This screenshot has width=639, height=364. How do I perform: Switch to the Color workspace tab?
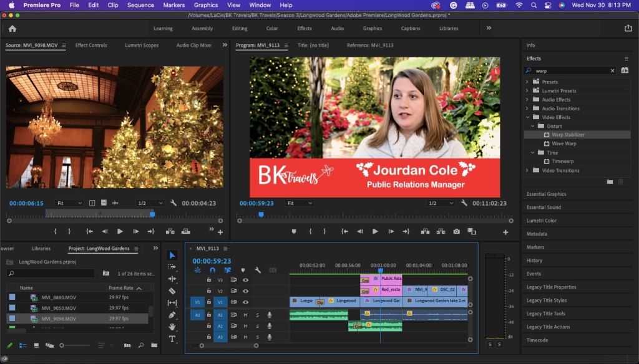coord(272,29)
